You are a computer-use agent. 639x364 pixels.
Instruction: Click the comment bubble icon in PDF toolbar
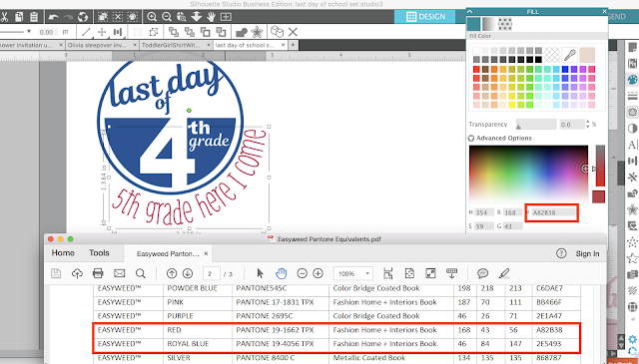pos(482,273)
